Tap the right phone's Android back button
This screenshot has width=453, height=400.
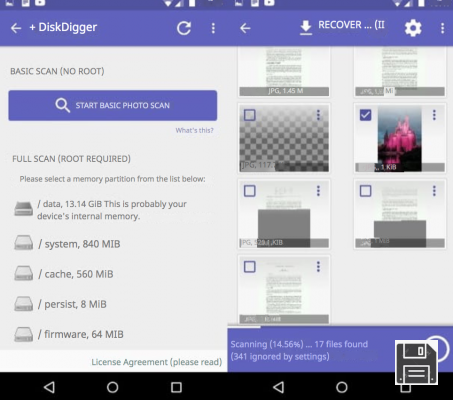[279, 387]
